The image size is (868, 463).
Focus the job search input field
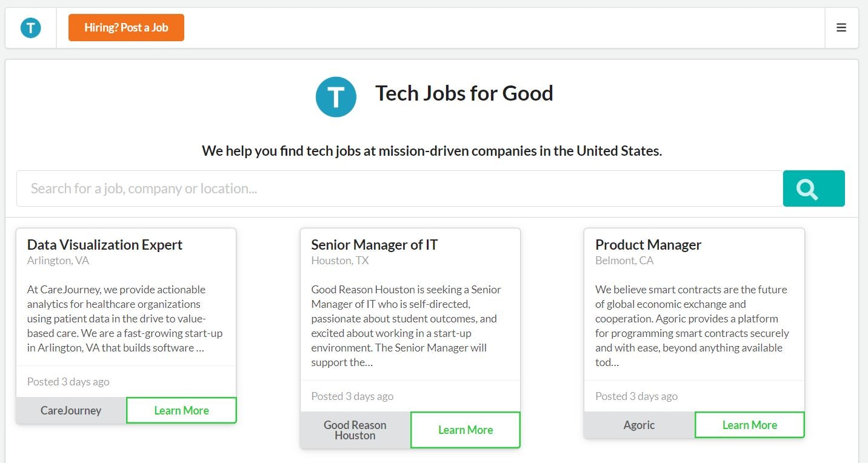[x=399, y=188]
